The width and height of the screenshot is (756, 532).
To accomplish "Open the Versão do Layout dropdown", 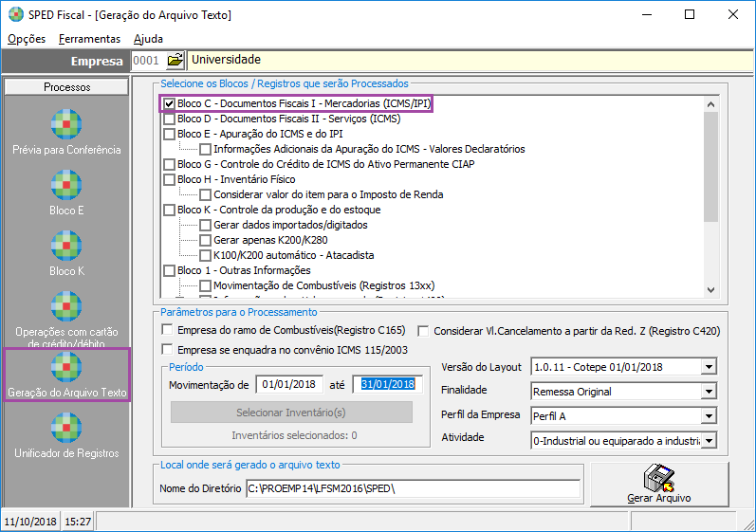I will click(709, 367).
